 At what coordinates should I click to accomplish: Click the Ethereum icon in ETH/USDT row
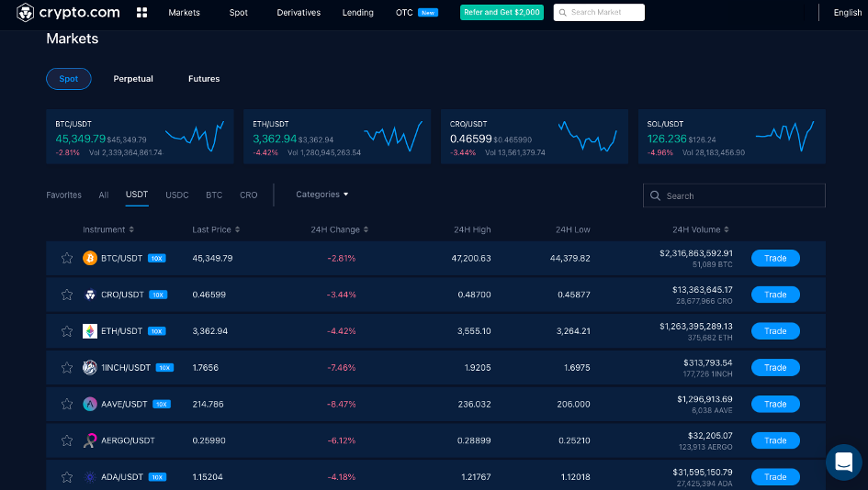pyautogui.click(x=90, y=331)
